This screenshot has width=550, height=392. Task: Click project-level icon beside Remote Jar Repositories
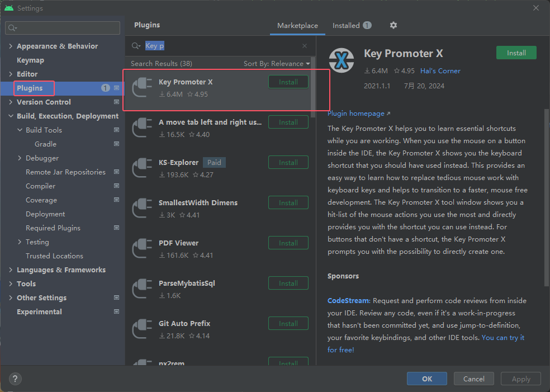pos(116,172)
